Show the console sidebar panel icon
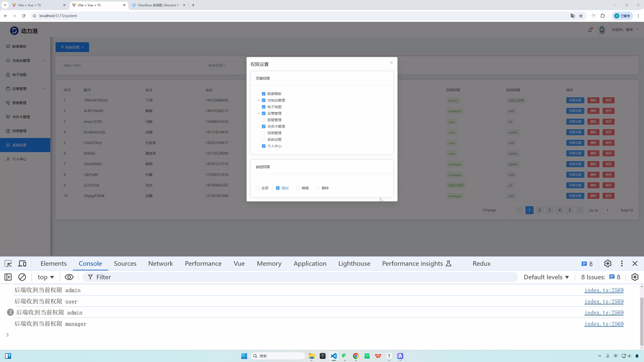 pyautogui.click(x=8, y=277)
